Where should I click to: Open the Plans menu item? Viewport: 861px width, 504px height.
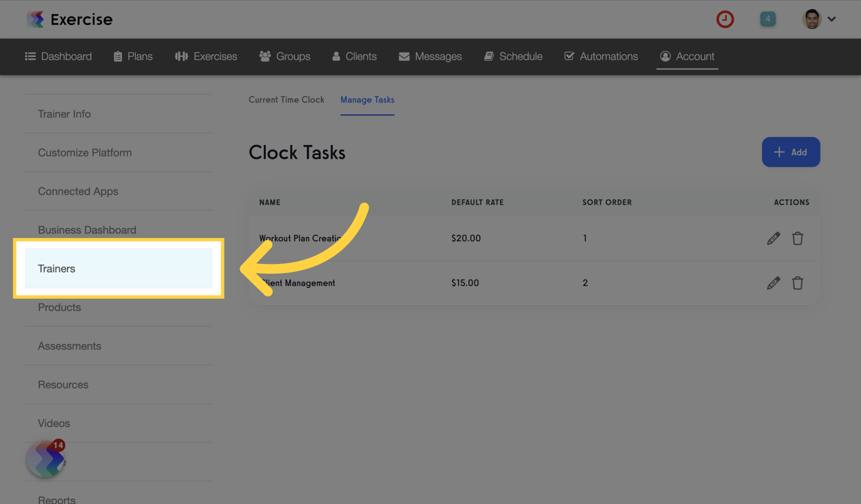coord(133,56)
